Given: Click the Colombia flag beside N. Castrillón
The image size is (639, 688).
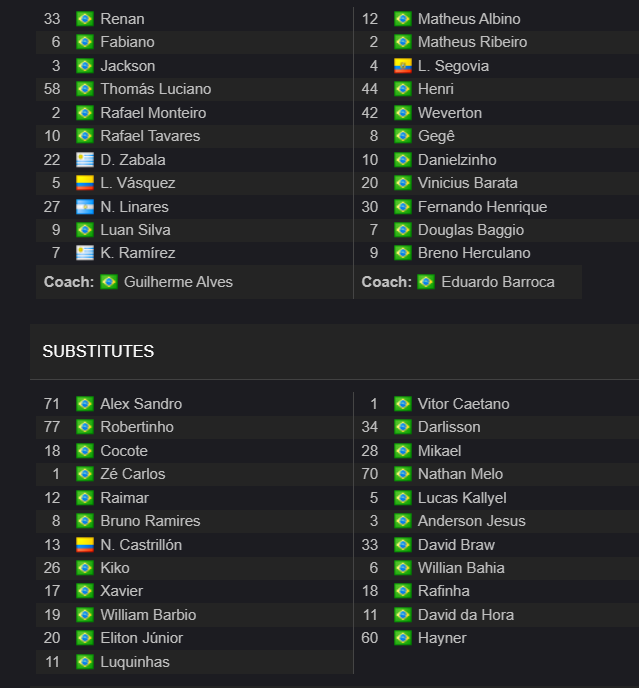Looking at the screenshot, I should point(85,545).
